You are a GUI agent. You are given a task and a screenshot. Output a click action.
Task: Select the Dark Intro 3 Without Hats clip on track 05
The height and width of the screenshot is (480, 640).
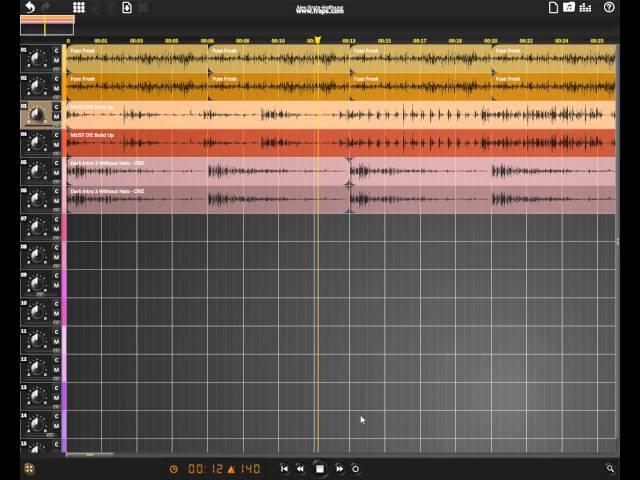pos(208,171)
